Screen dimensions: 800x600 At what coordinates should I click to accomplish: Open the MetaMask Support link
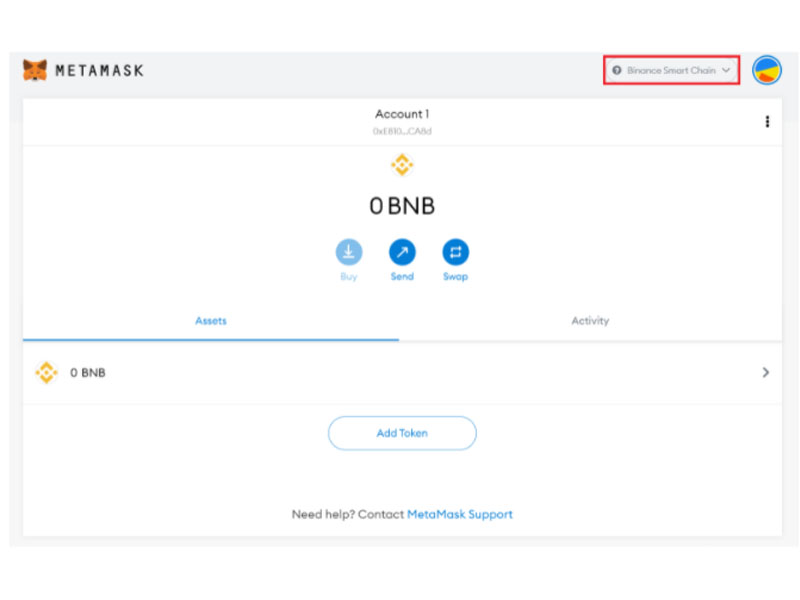[x=460, y=514]
